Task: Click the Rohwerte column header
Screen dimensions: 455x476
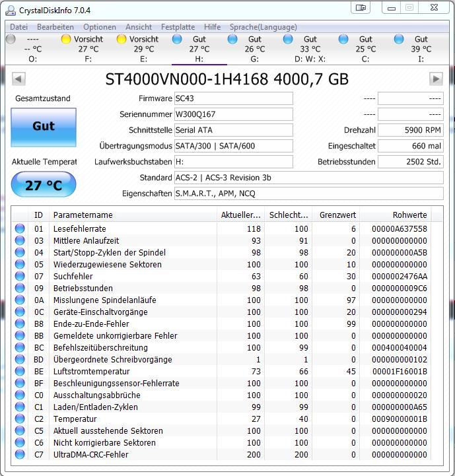Action: click(395, 215)
